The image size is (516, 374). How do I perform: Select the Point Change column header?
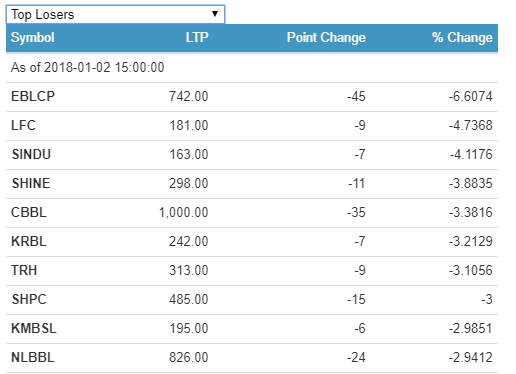326,37
